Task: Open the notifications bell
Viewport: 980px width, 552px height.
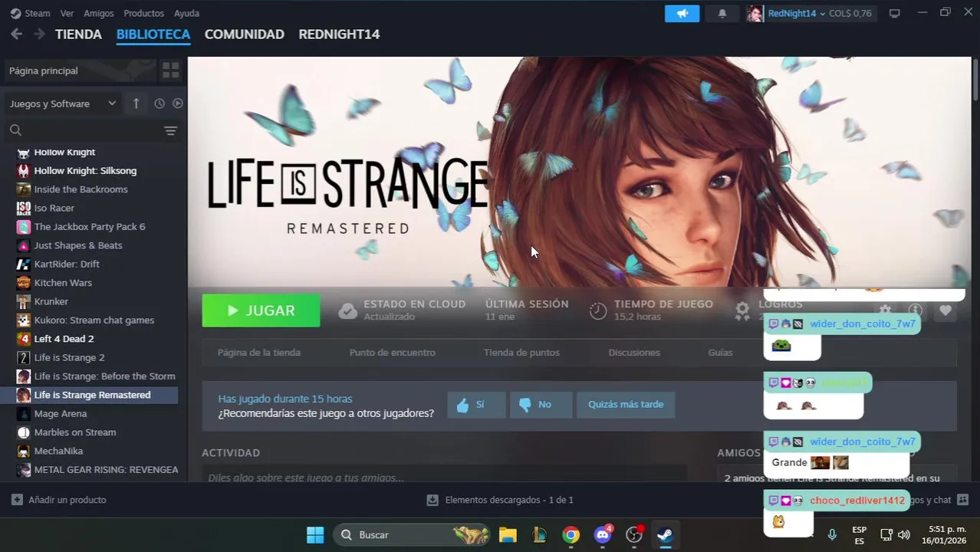Action: [x=722, y=13]
